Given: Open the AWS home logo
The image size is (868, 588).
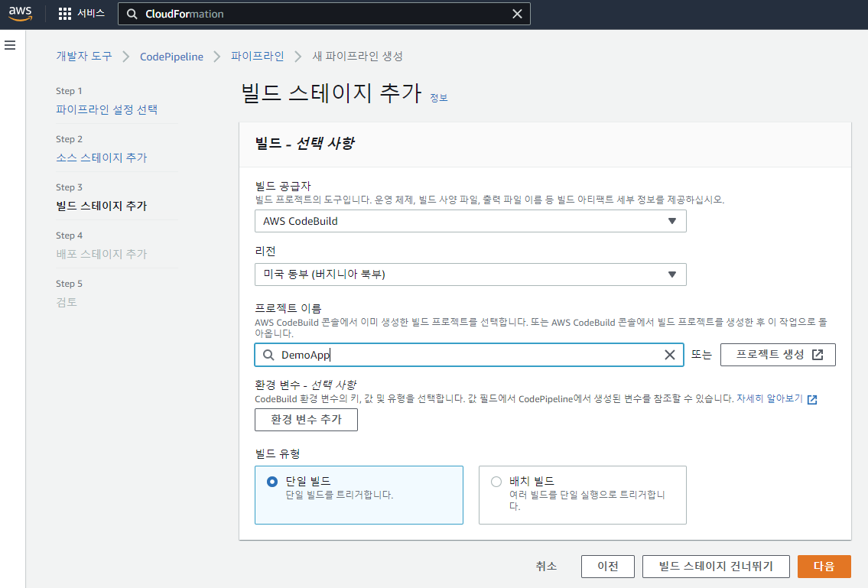Looking at the screenshot, I should pyautogui.click(x=21, y=14).
